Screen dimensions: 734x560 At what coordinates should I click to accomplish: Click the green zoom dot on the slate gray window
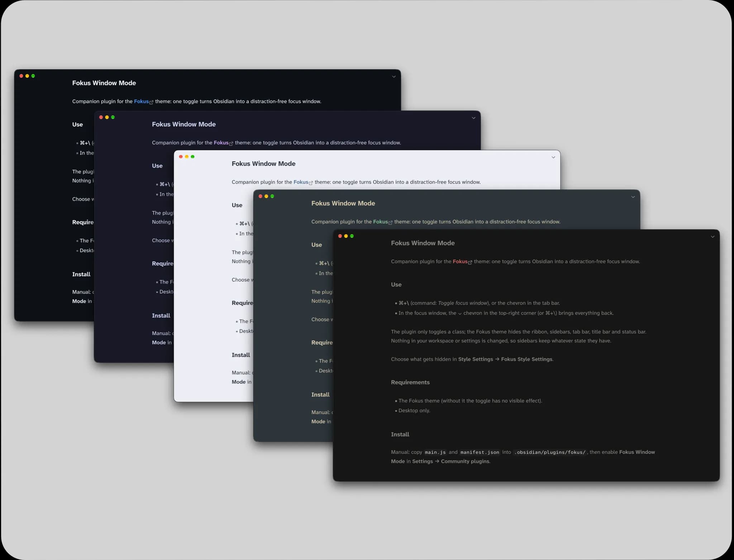pyautogui.click(x=272, y=196)
